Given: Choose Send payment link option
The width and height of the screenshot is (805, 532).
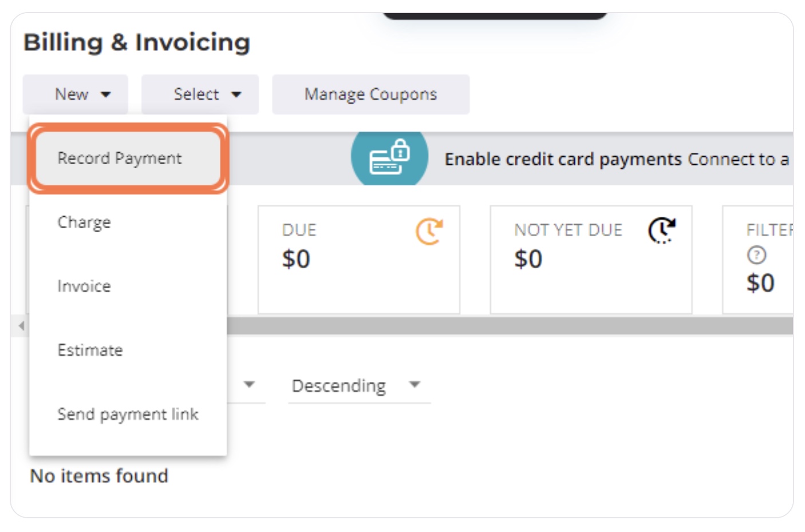Looking at the screenshot, I should coord(128,414).
